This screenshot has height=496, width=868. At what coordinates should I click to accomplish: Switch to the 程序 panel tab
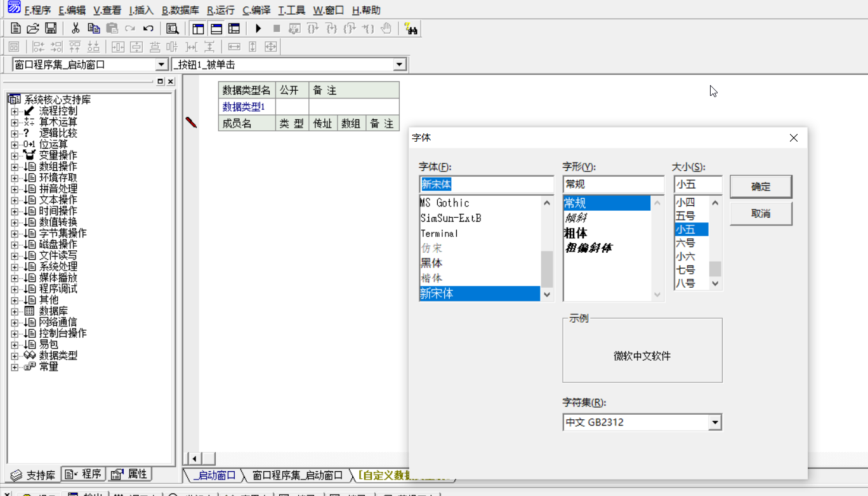coord(84,474)
